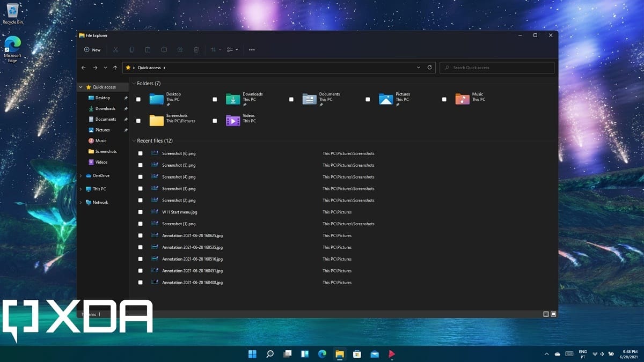The height and width of the screenshot is (362, 644).
Task: Collapse the Folders (7) group
Action: tap(134, 84)
